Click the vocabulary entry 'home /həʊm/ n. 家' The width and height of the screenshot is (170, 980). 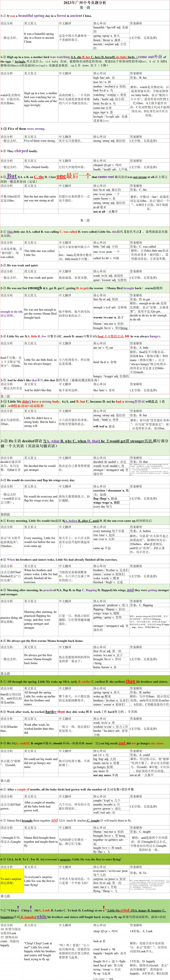point(105,667)
